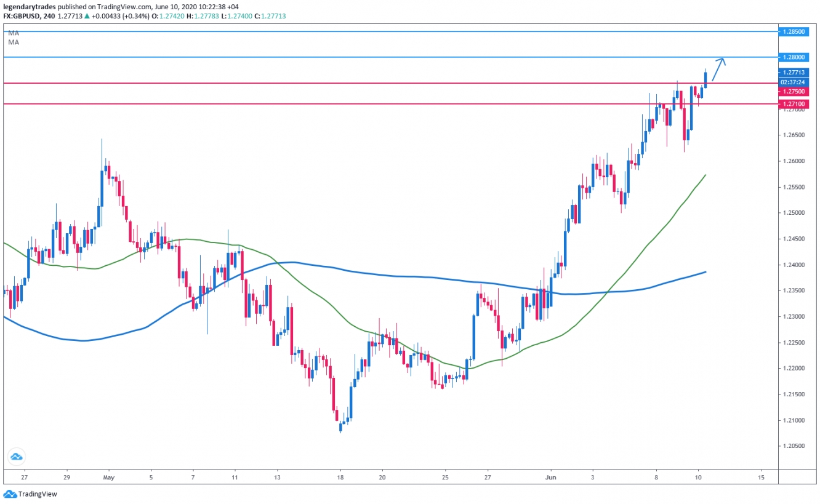820x504 pixels.
Task: Click the 1.20500 price scale value
Action: (x=793, y=446)
